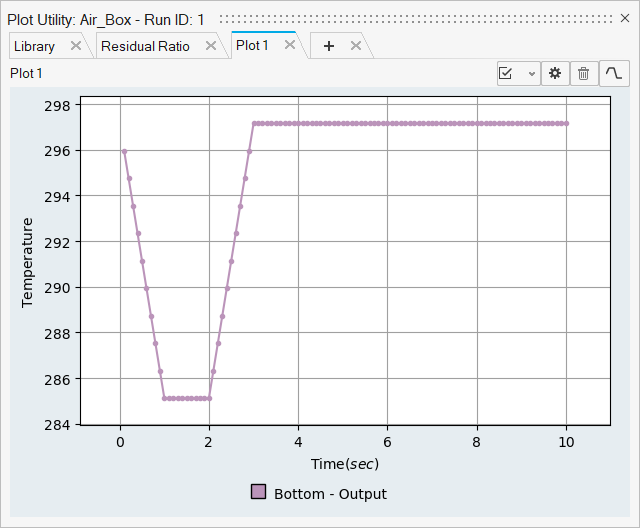Click the x-axis tick label 0
Viewport: 640px width, 528px height.
120,442
